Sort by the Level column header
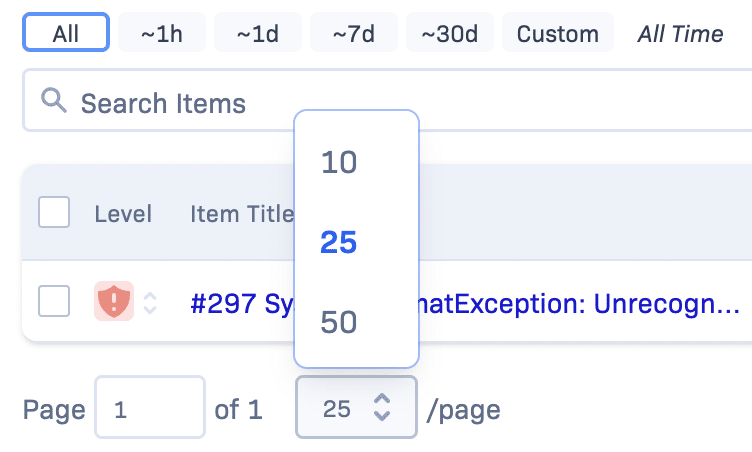752x452 pixels. click(123, 214)
